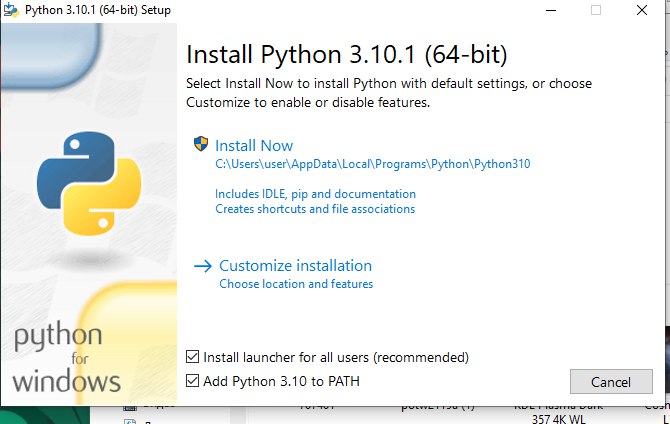Click 'Choose location and features' text

pyautogui.click(x=296, y=284)
